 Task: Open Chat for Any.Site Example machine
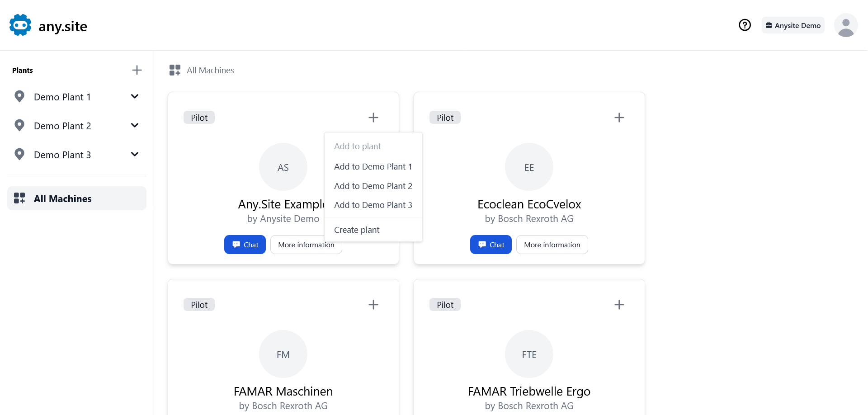tap(245, 245)
